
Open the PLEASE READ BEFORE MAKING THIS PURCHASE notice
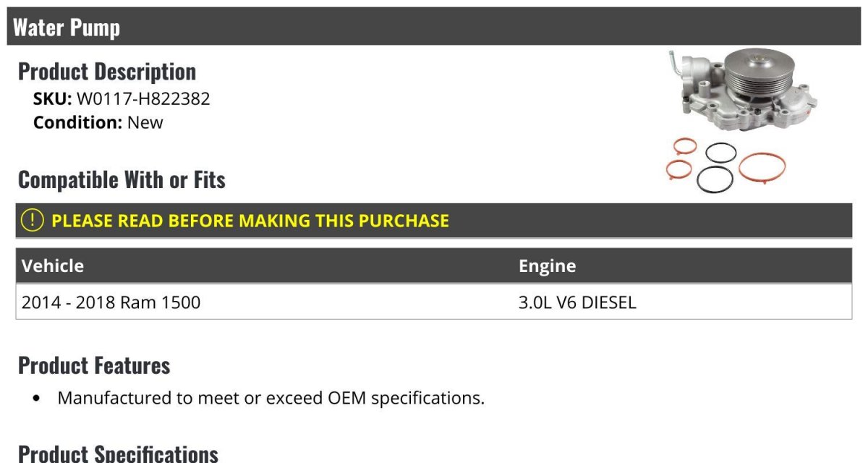point(250,221)
